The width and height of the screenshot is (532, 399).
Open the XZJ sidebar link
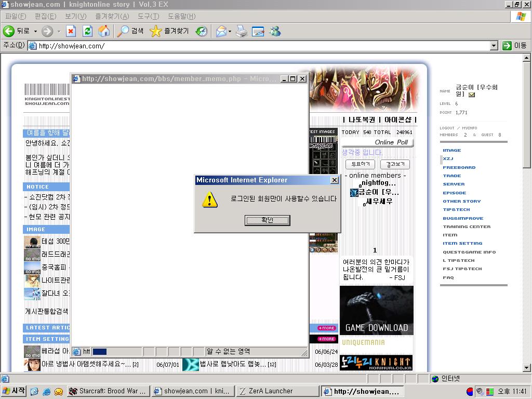pos(448,159)
